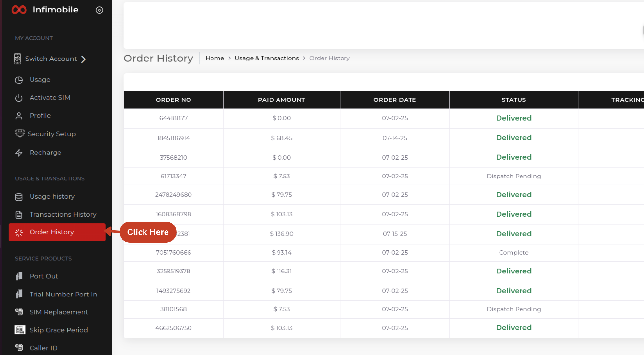Screen dimensions: 644x355
Task: Open Usage & Transactions breadcrumb link
Action: pos(266,58)
